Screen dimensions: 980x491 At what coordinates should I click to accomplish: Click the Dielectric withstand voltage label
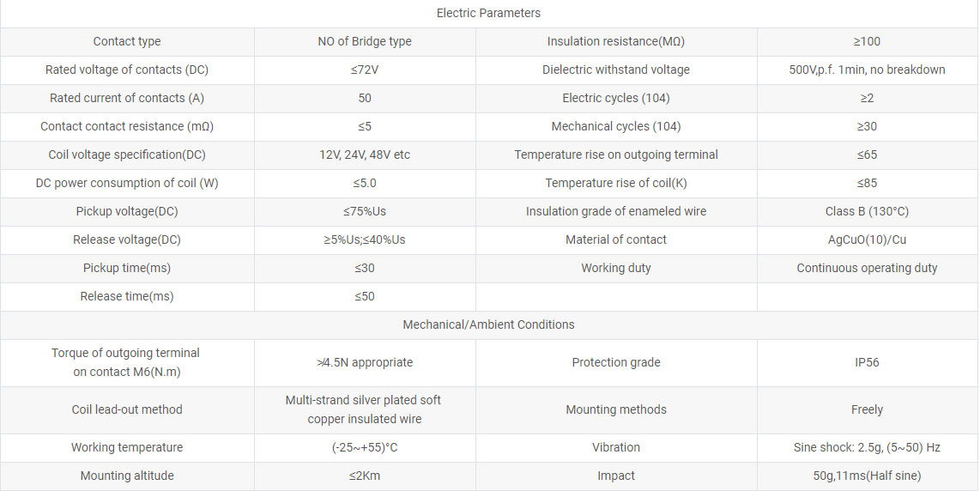click(616, 70)
